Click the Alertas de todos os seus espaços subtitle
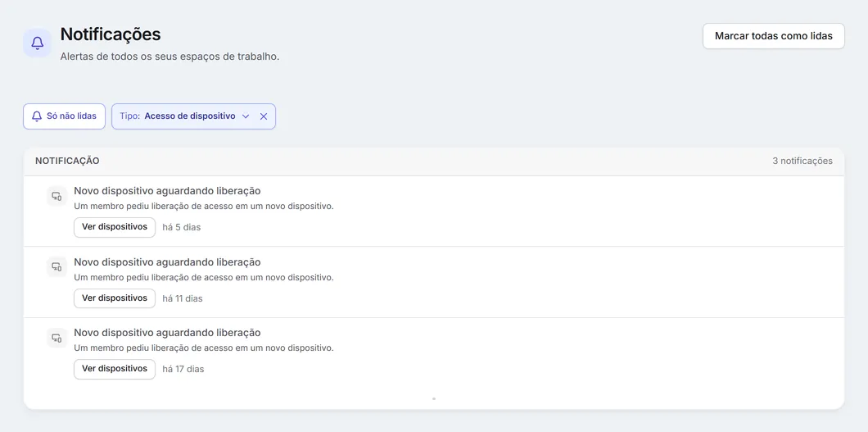 (170, 57)
